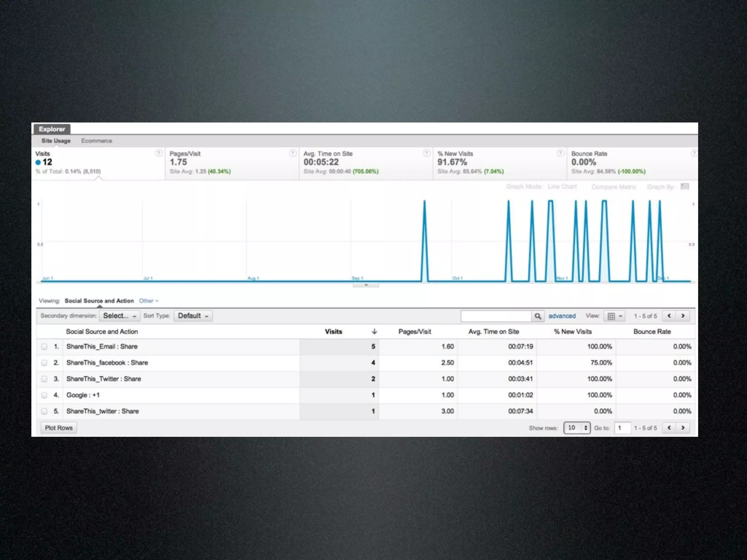This screenshot has height=560, width=747.
Task: Check the ShareThis_facebook : Share row checkbox
Action: pyautogui.click(x=44, y=363)
